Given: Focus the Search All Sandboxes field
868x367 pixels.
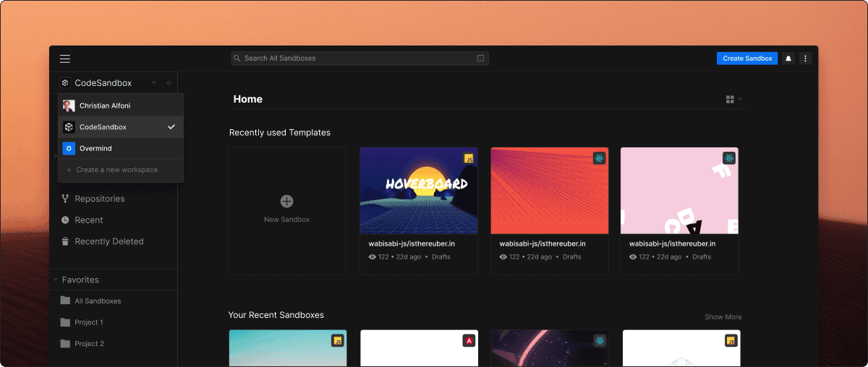Looking at the screenshot, I should click(354, 59).
